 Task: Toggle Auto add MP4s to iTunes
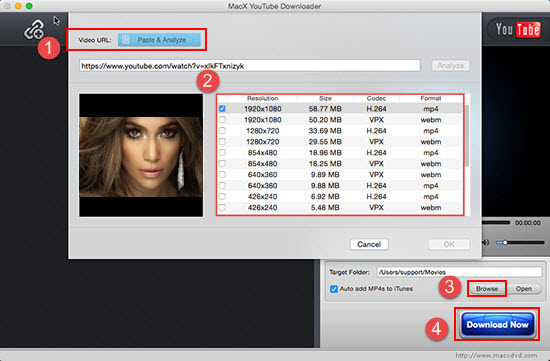(334, 289)
